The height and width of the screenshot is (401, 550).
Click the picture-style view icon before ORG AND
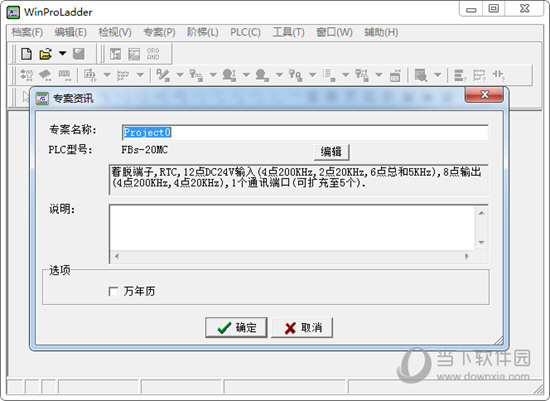(134, 54)
